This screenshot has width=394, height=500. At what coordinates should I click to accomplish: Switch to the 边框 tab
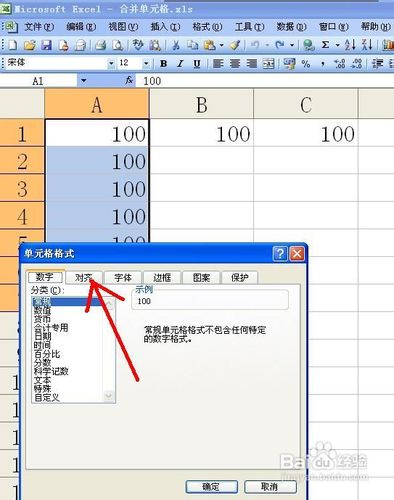pyautogui.click(x=162, y=277)
